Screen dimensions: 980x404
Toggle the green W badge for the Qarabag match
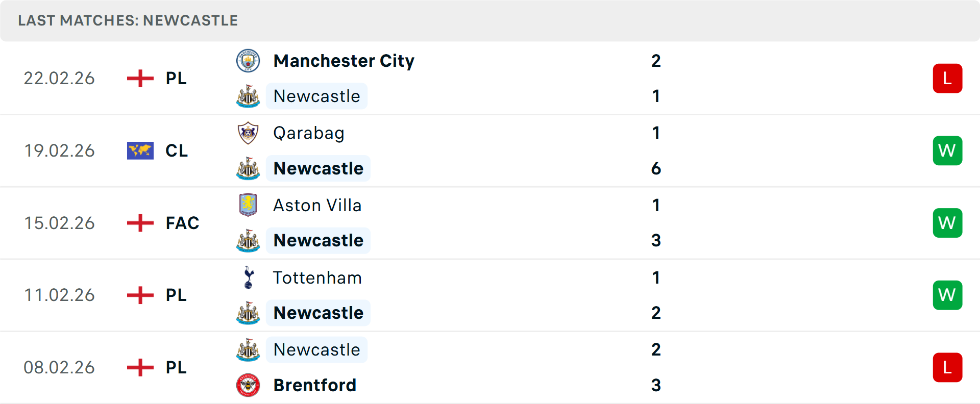(947, 150)
